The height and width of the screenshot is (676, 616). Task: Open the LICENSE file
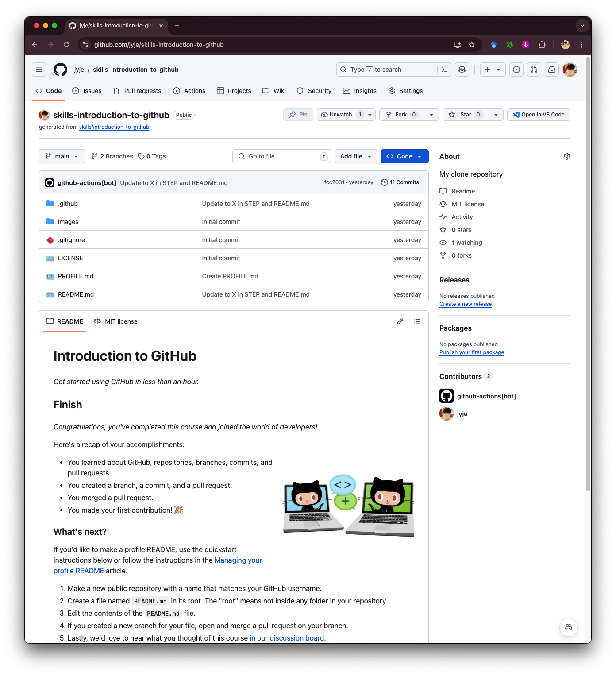point(70,258)
